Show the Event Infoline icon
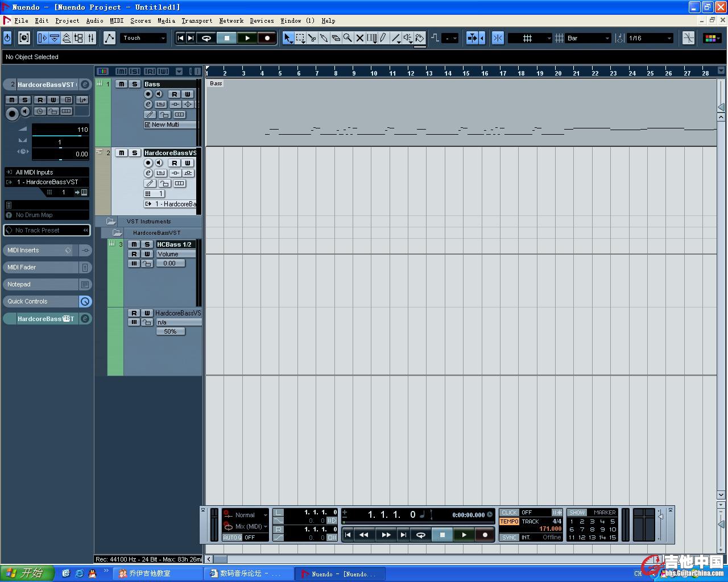This screenshot has width=728, height=582. 55,38
